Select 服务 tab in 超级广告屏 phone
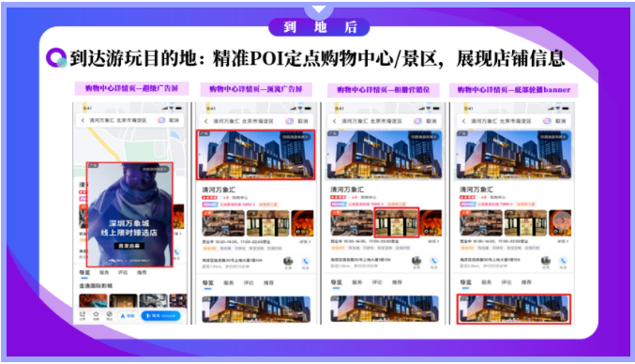Viewport: 635px width, 364px height. [x=104, y=272]
